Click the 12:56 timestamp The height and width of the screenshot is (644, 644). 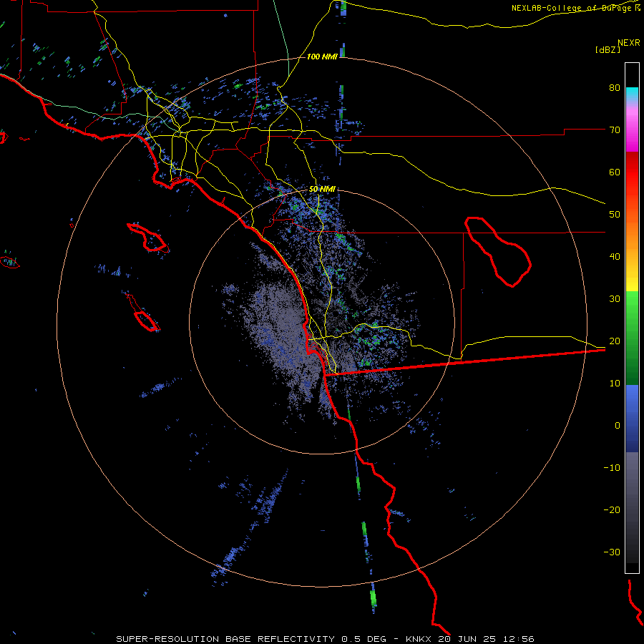(x=519, y=639)
